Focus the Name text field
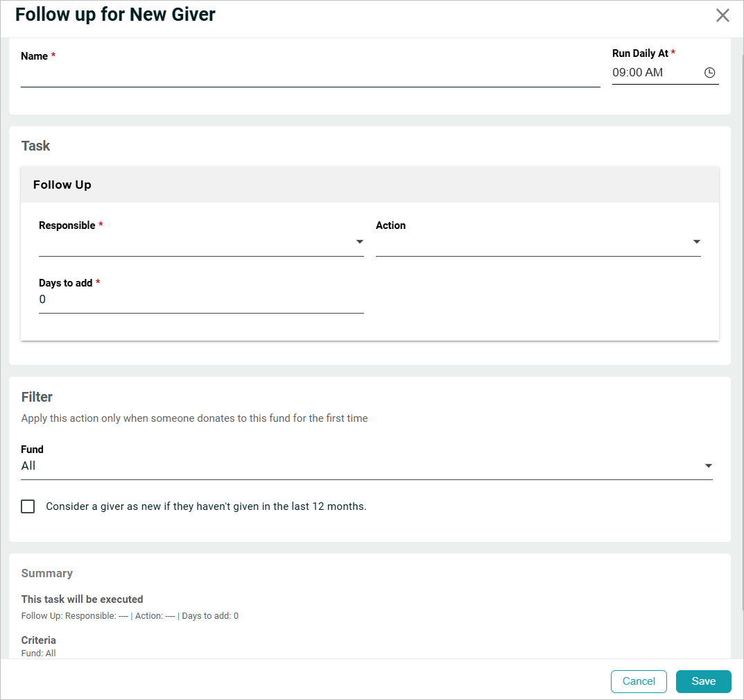This screenshot has height=700, width=744. coord(310,75)
